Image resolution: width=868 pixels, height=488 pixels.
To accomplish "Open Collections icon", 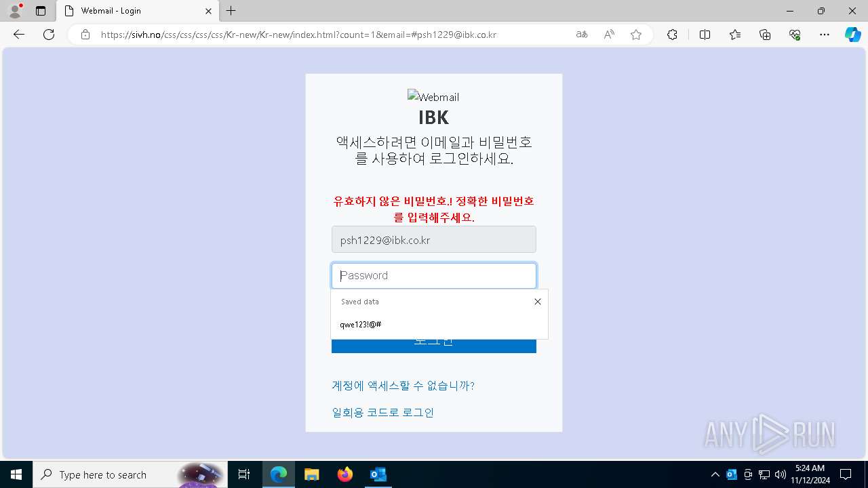I will pyautogui.click(x=765, y=35).
